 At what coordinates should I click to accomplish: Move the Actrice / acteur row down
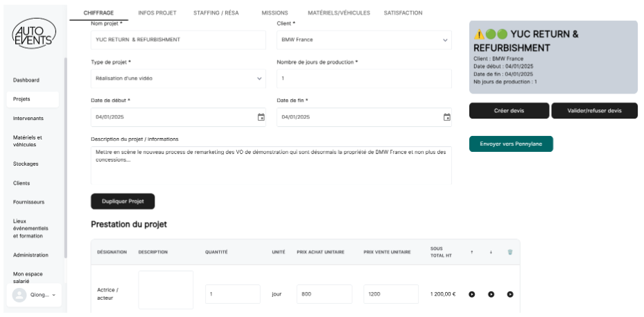click(x=491, y=294)
